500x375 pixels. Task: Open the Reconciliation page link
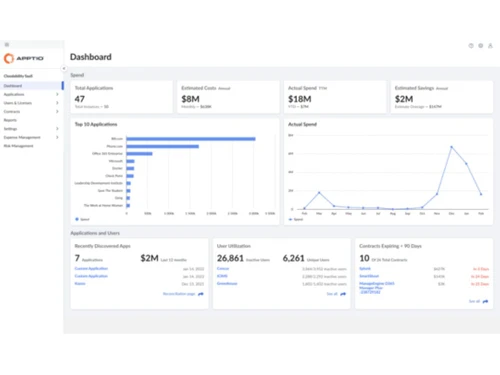(x=179, y=294)
